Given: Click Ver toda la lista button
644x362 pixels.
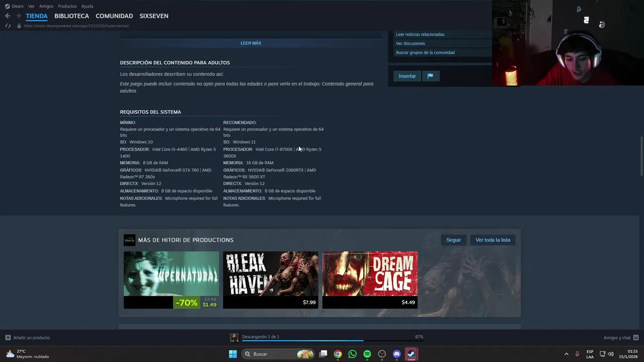Looking at the screenshot, I should [493, 240].
